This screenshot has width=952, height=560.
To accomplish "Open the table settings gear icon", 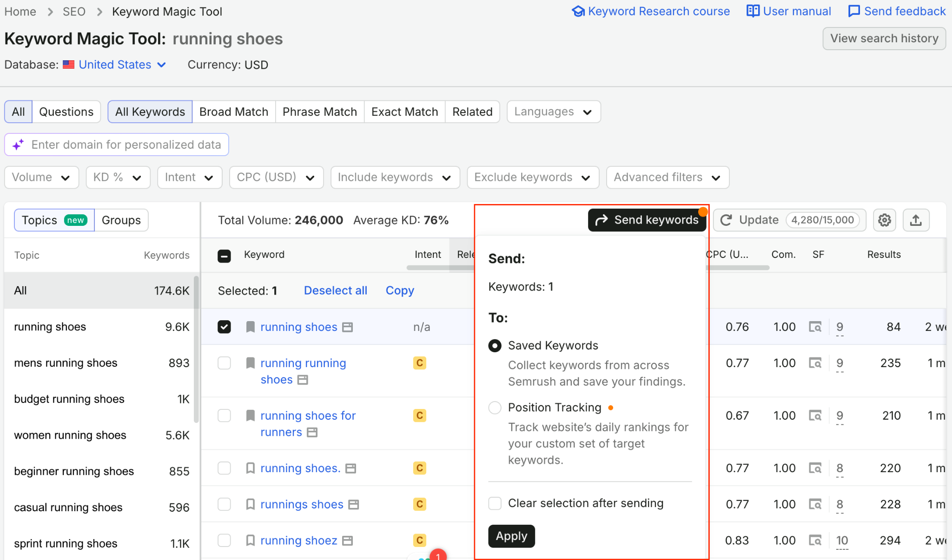I will click(x=884, y=220).
